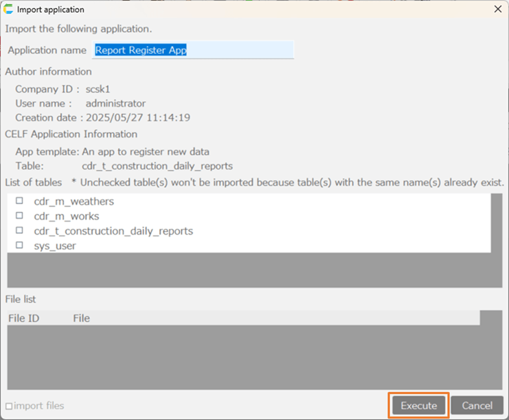Screen dimensions: 509x420
Task: Toggle the sys_user table checkbox
Action: click(x=19, y=245)
